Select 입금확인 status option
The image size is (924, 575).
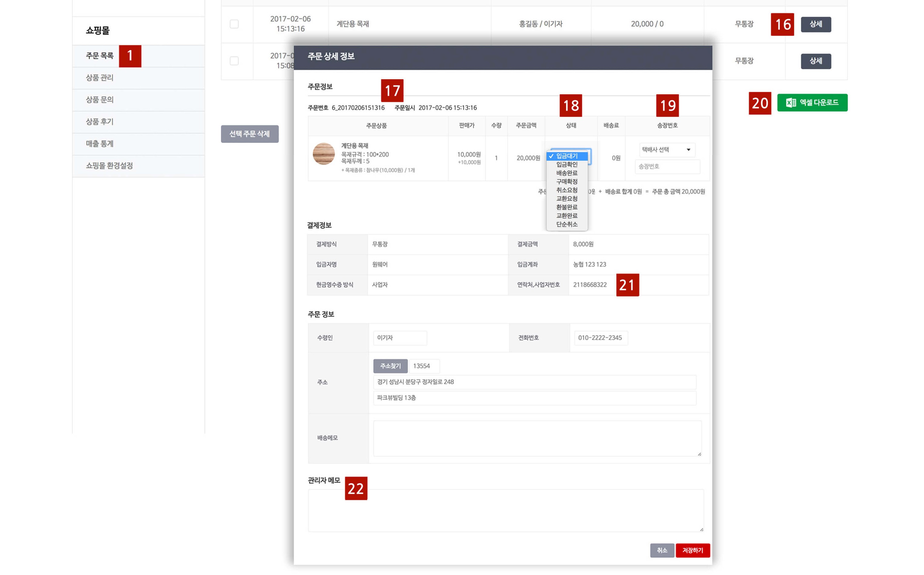(567, 165)
